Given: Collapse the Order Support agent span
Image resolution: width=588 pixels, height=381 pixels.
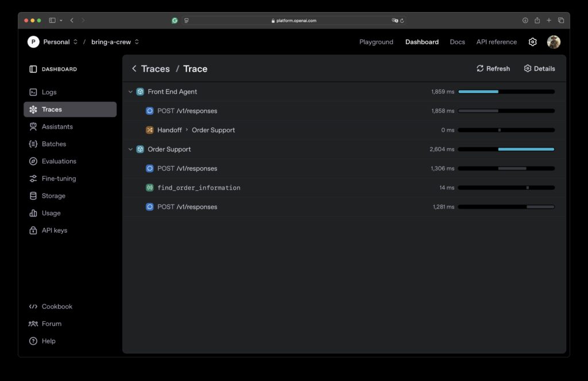Looking at the screenshot, I should [130, 149].
